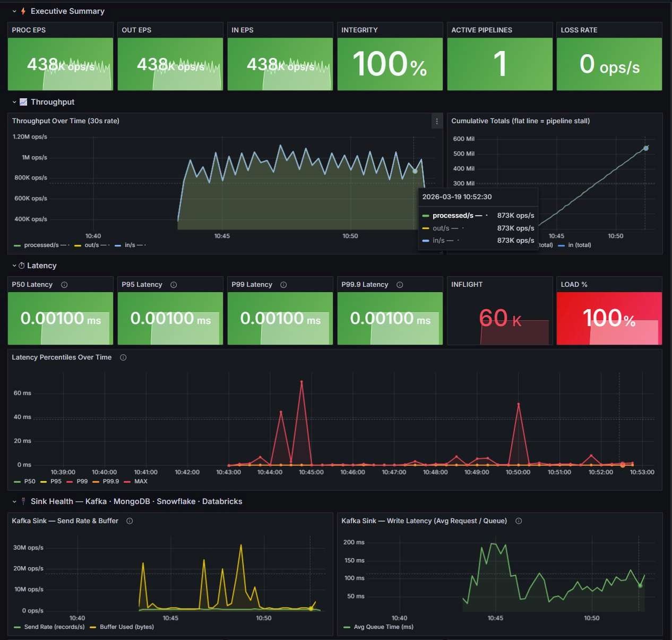Open the ACTIVE PIPELINES panel title menu
The image size is (672, 640).
pos(481,30)
